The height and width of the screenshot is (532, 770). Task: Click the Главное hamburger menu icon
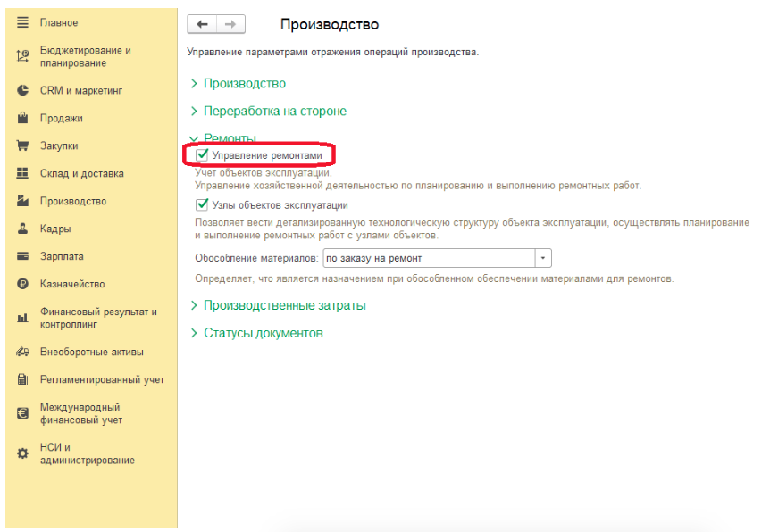(22, 22)
